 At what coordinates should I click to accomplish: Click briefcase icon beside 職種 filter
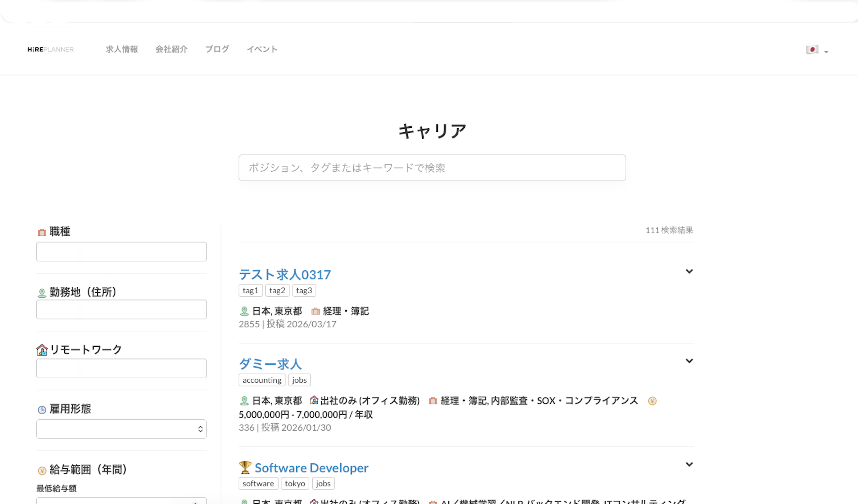coord(42,233)
